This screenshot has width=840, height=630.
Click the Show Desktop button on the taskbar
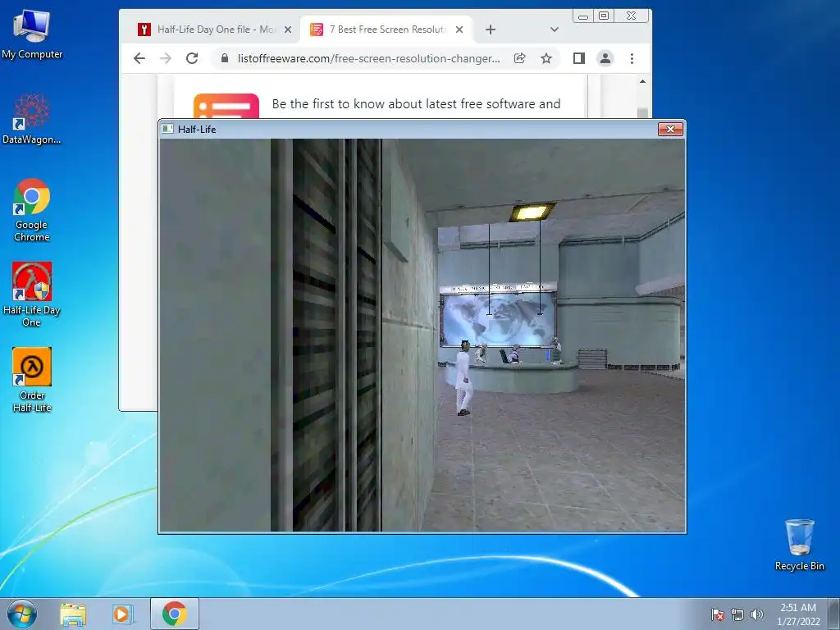click(x=834, y=614)
